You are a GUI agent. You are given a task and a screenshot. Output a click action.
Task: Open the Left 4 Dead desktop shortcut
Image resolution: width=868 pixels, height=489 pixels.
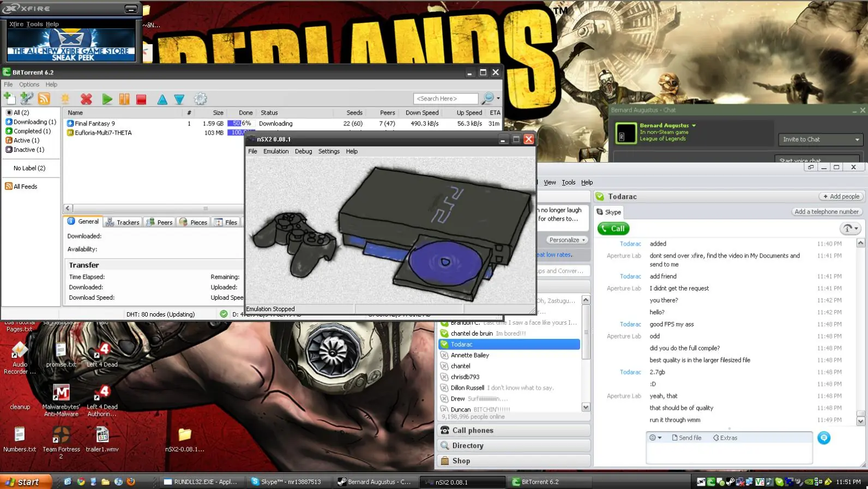pos(102,355)
